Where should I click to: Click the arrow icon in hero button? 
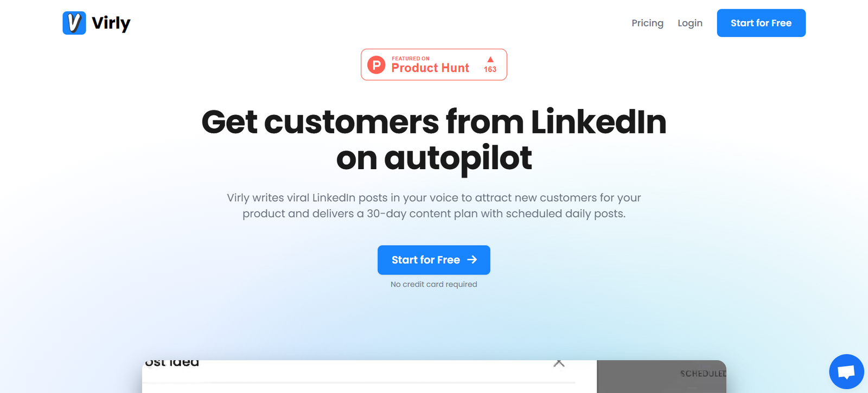(472, 260)
